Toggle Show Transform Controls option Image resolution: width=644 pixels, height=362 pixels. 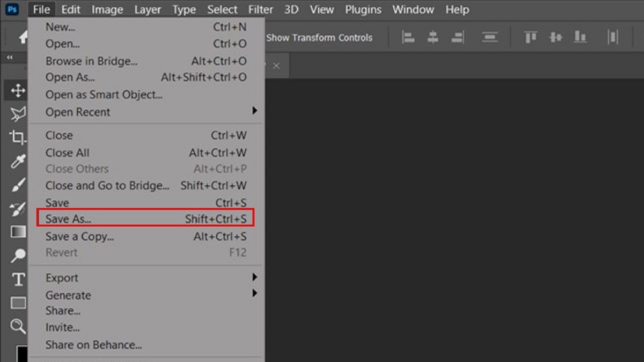[319, 38]
